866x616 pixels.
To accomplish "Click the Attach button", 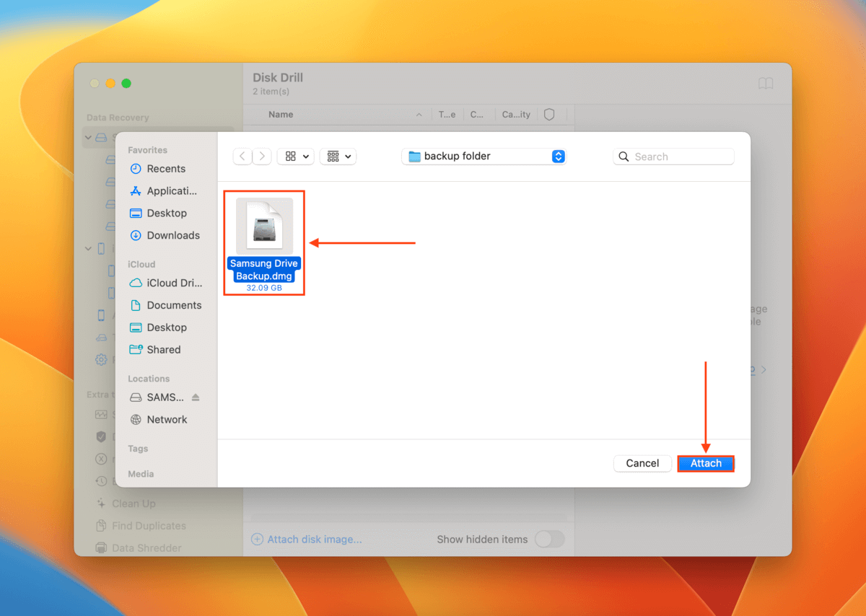I will 706,463.
